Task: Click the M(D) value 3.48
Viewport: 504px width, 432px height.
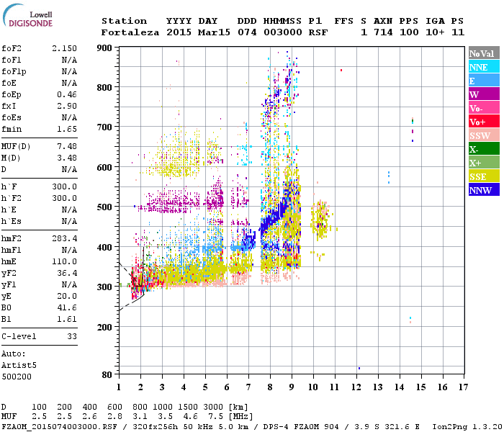Action: tap(67, 158)
